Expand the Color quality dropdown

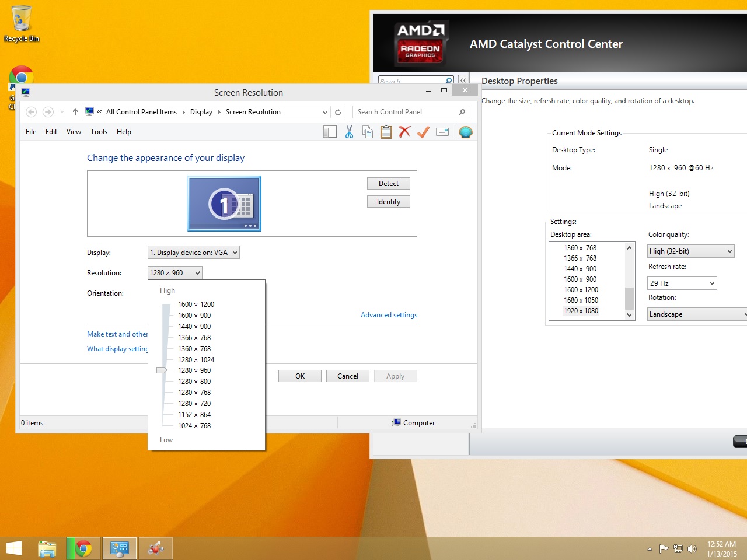click(x=690, y=251)
